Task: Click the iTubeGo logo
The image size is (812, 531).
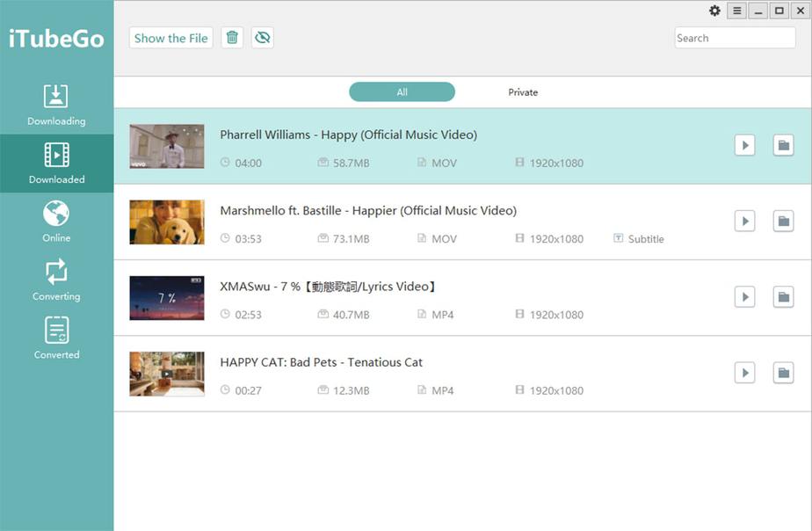Action: tap(56, 39)
